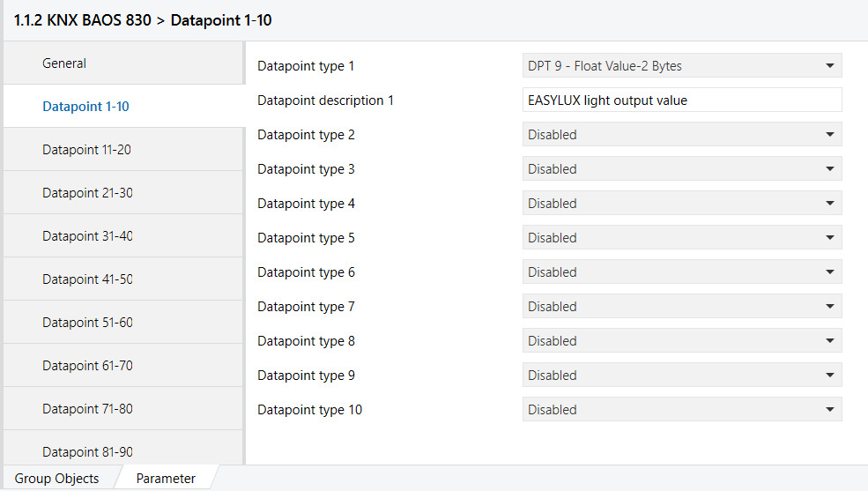Select the General parameter page
Screen dimensions: 868x491
tap(64, 63)
